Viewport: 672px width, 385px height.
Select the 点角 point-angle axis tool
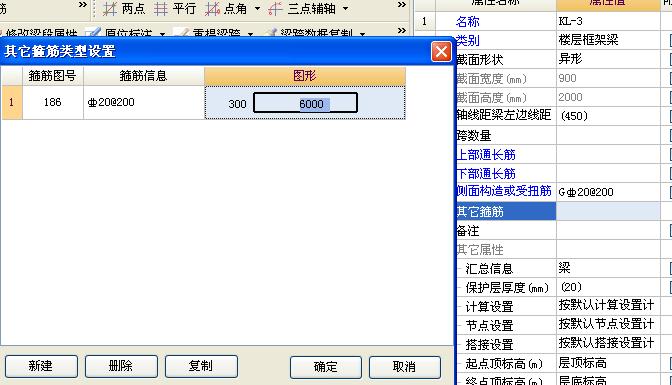tap(226, 9)
